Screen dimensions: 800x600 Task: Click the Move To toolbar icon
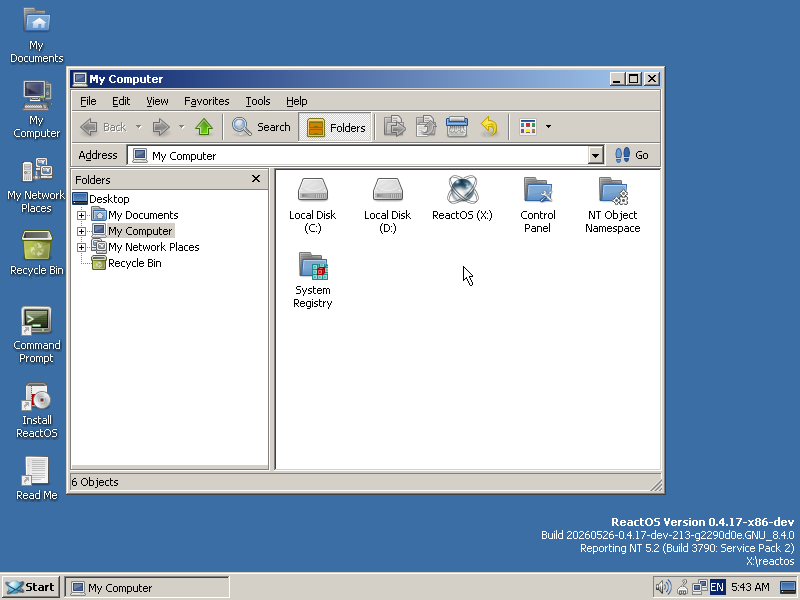(x=394, y=127)
